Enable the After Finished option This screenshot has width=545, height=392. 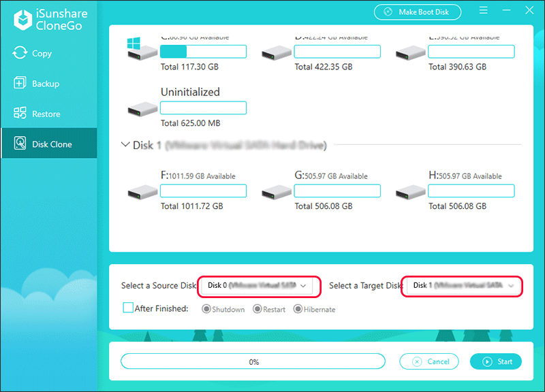tap(127, 308)
